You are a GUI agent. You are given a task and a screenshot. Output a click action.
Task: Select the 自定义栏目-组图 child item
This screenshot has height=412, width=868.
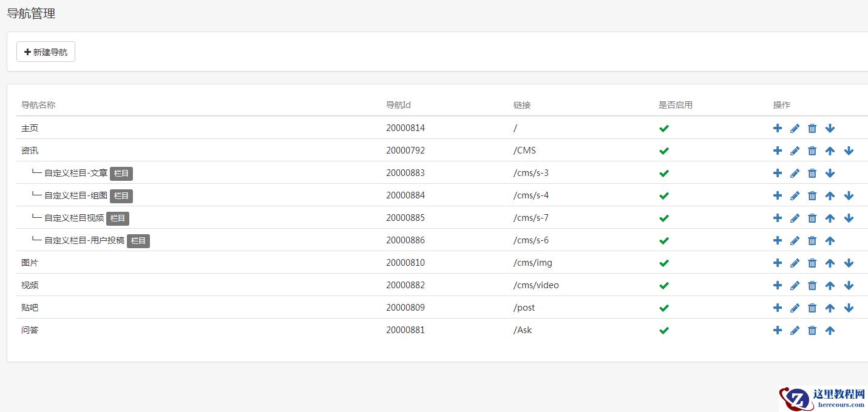pyautogui.click(x=76, y=195)
